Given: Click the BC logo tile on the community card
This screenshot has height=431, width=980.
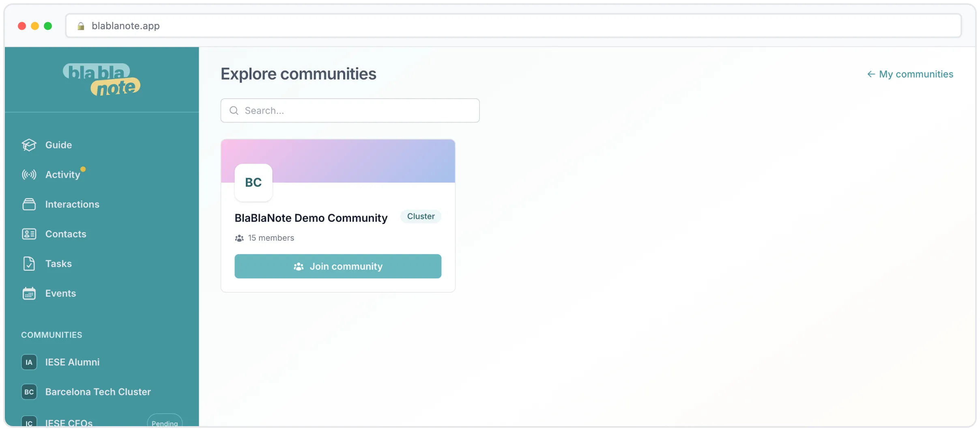Looking at the screenshot, I should pos(254,183).
